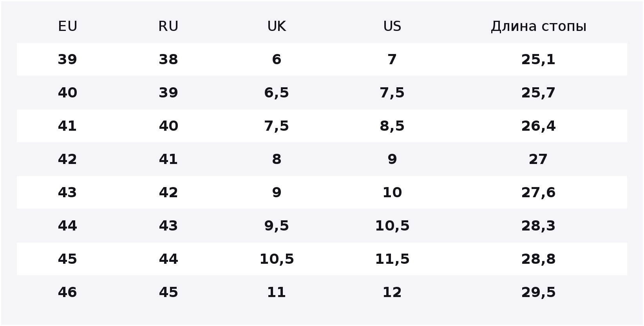This screenshot has width=644, height=326.
Task: Click EU size 42 cell
Action: click(x=67, y=159)
